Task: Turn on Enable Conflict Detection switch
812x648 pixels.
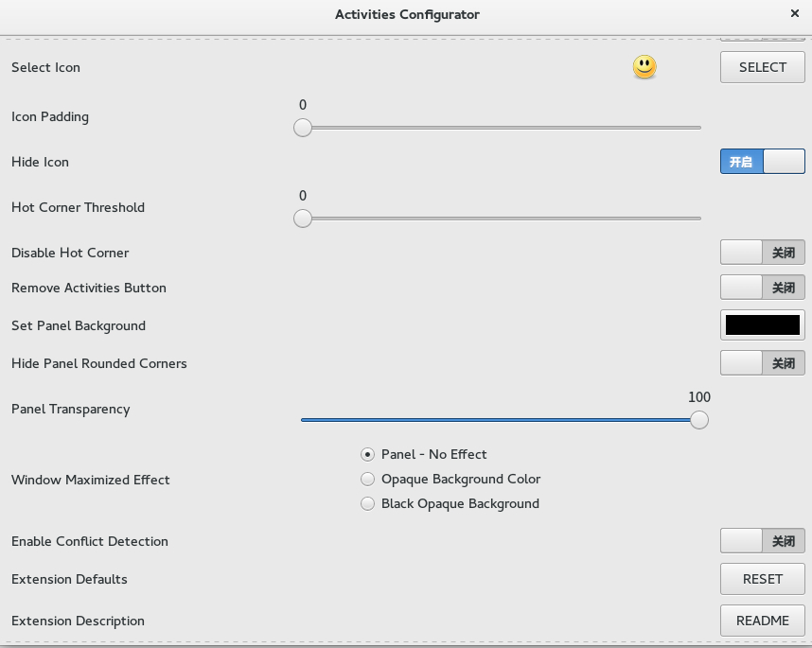Action: (x=762, y=541)
